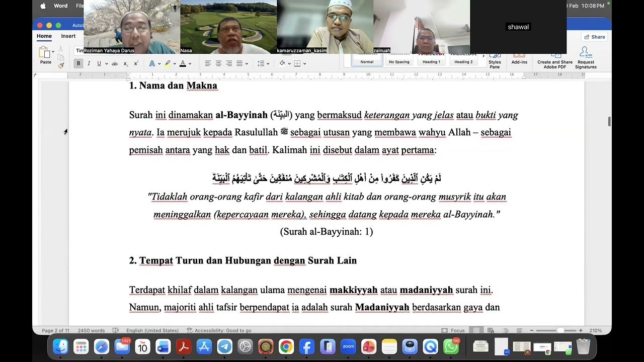Toggle subscript formatting
The image size is (644, 362).
coord(126,63)
